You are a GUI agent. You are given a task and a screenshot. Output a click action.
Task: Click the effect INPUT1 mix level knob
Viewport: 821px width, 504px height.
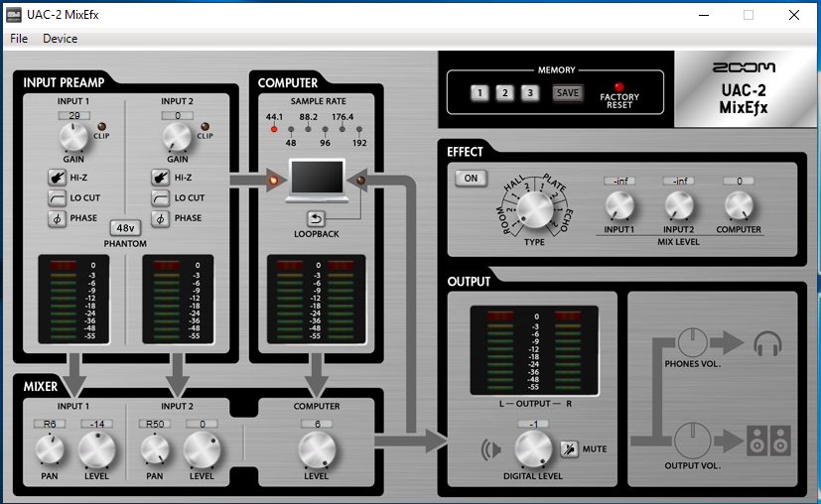click(619, 205)
